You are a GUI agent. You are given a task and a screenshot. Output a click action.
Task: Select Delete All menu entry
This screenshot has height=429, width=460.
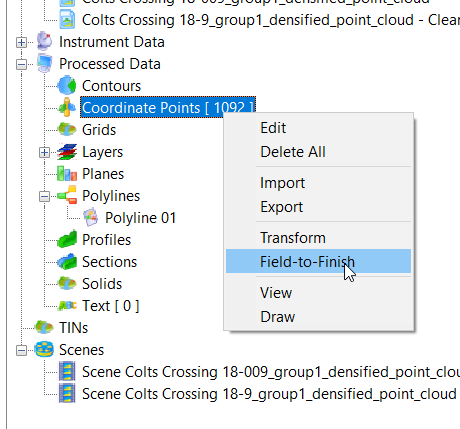[318, 152]
